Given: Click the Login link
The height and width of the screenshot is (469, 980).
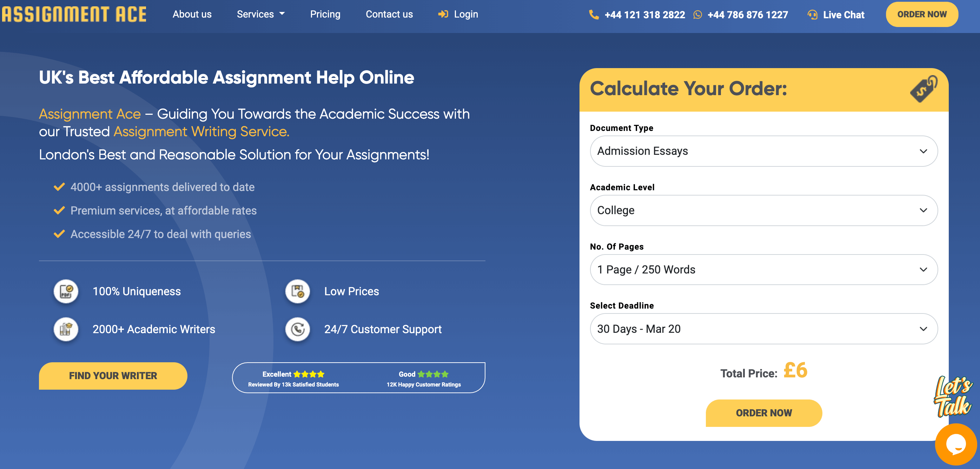Looking at the screenshot, I should pos(466,14).
